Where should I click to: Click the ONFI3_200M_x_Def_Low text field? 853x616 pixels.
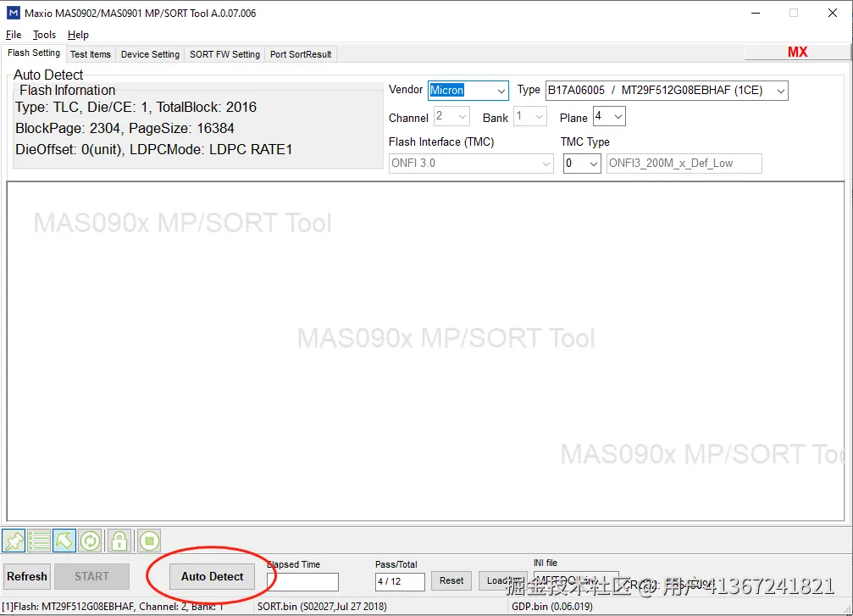click(684, 164)
